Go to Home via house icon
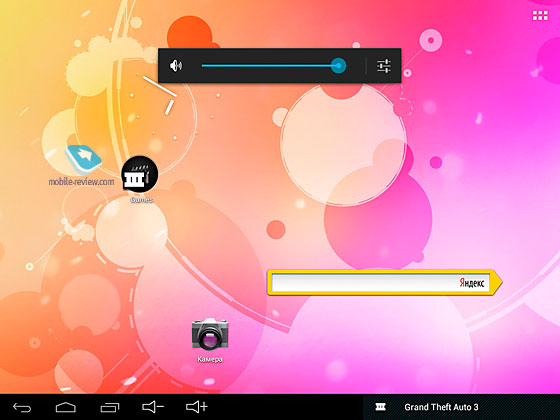Image resolution: width=560 pixels, height=420 pixels. (x=66, y=407)
